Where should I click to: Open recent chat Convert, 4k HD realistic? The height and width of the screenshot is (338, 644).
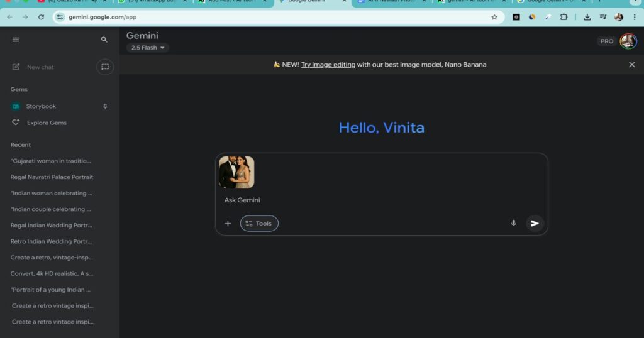(52, 273)
